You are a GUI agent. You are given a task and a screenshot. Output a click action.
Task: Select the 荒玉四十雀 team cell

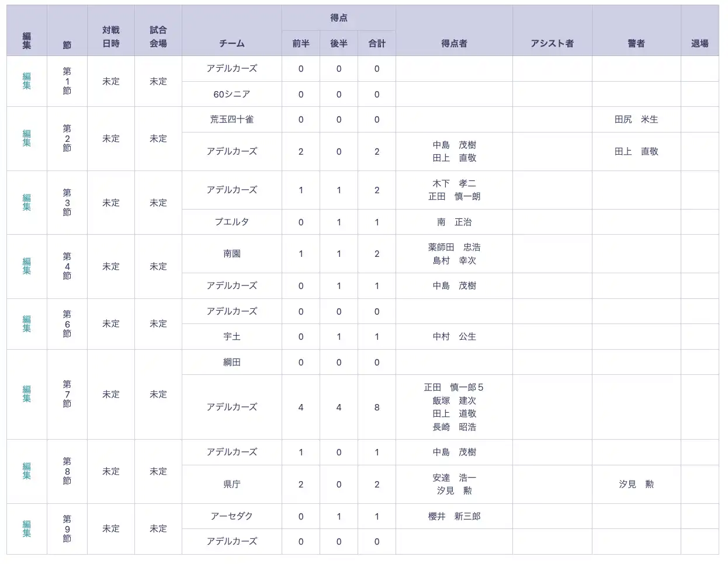232,119
